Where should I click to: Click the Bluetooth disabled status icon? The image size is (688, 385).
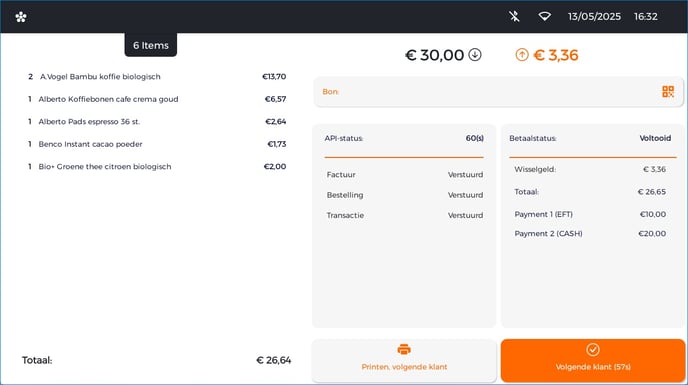[514, 17]
